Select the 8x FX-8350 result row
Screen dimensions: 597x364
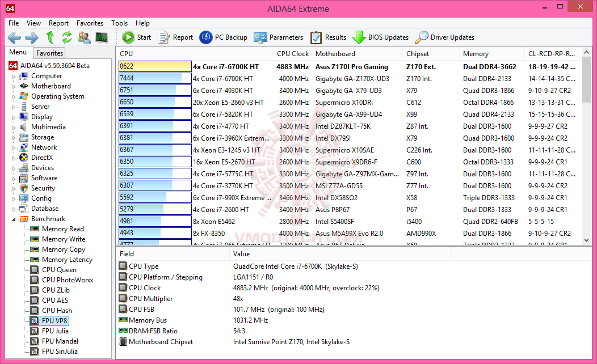pyautogui.click(x=348, y=233)
